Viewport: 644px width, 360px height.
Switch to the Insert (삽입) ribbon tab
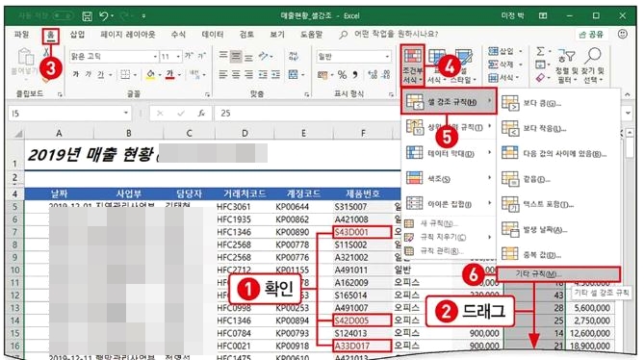pyautogui.click(x=78, y=35)
